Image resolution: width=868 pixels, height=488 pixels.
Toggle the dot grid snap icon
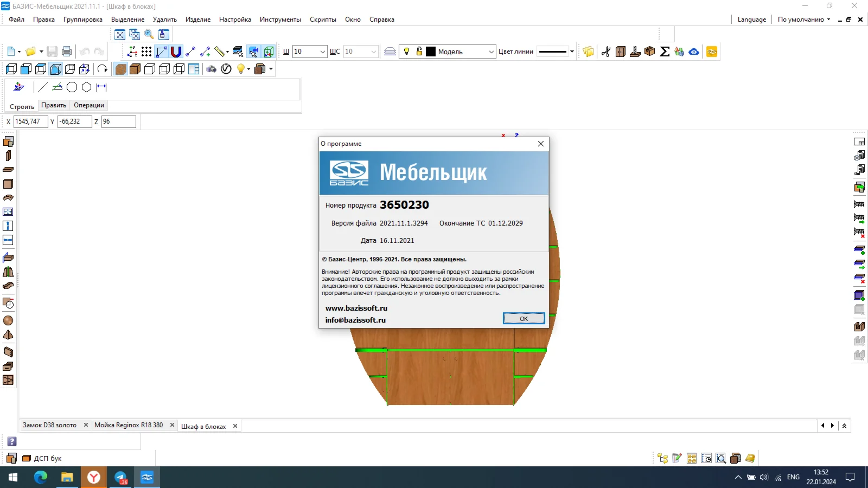146,52
